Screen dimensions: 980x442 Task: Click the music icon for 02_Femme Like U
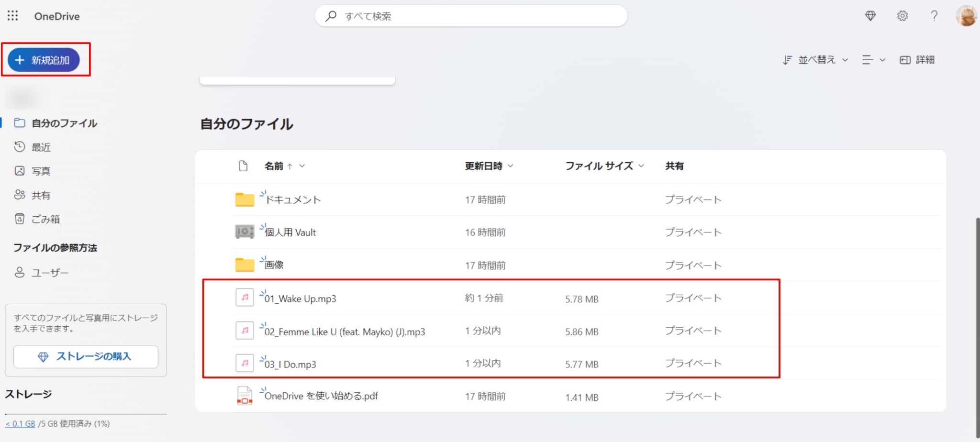[245, 331]
